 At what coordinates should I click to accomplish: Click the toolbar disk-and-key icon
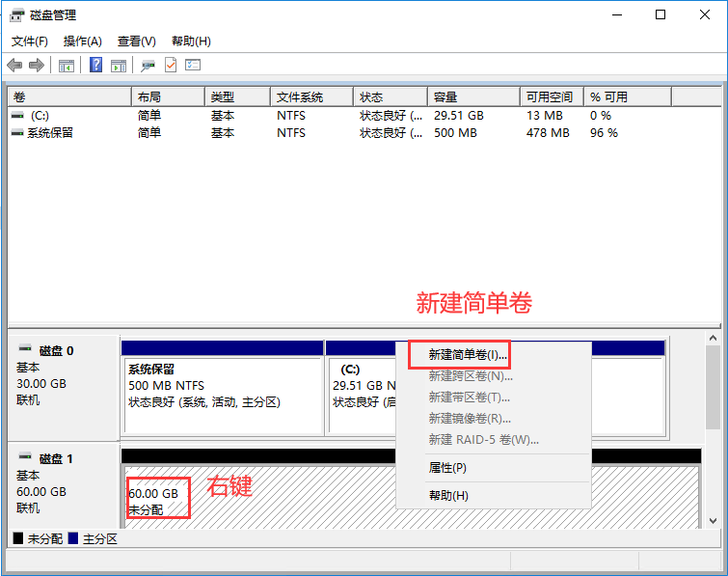click(148, 66)
